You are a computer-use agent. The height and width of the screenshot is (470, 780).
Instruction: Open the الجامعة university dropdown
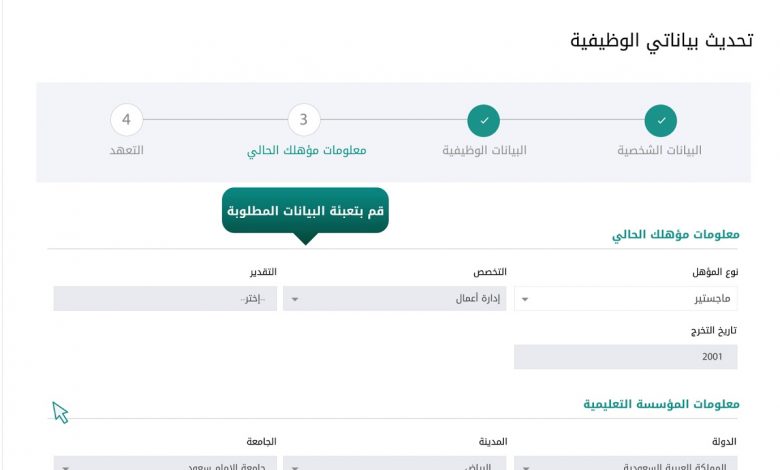click(165, 464)
